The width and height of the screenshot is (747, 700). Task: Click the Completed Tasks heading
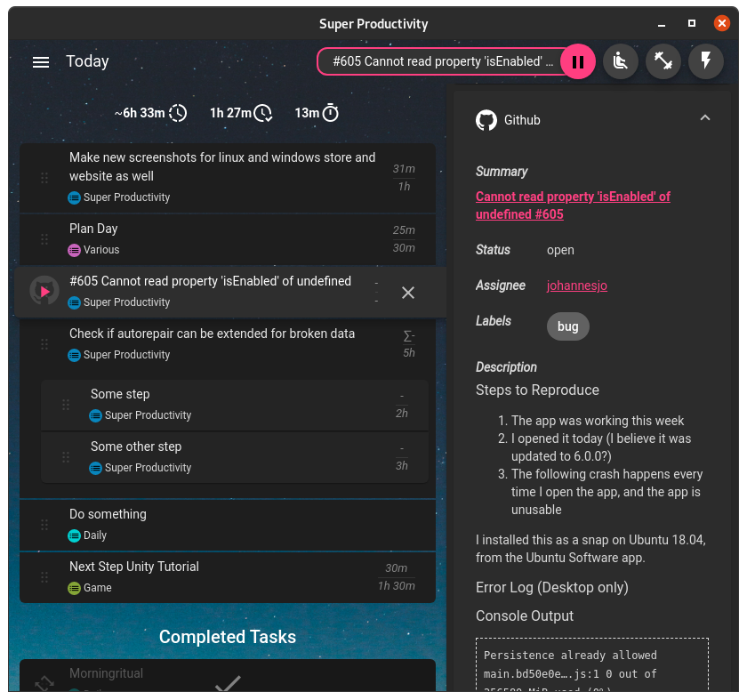point(228,637)
